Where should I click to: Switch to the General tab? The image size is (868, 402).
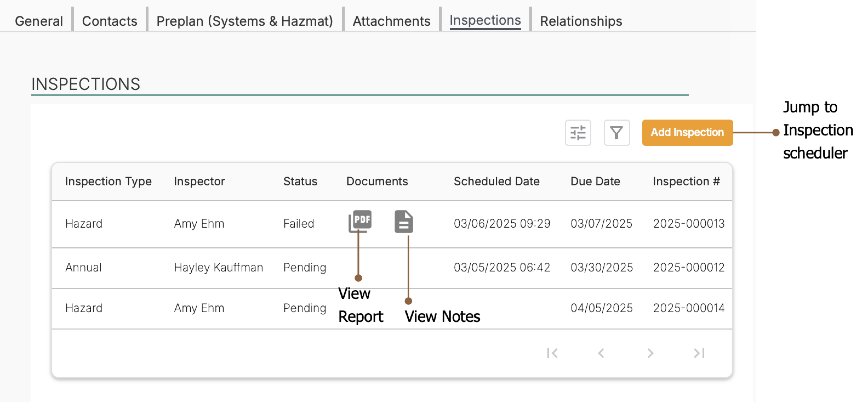pyautogui.click(x=39, y=21)
